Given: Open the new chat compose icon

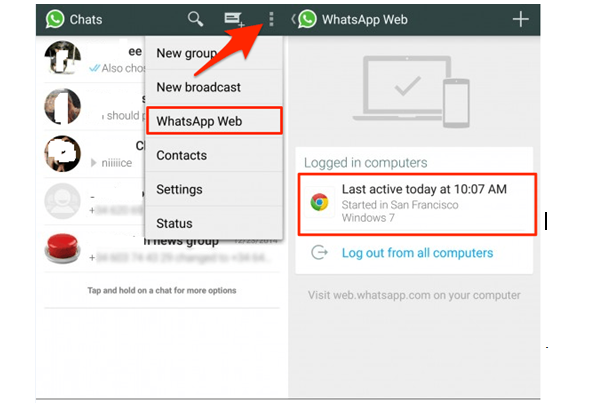Looking at the screenshot, I should (234, 19).
